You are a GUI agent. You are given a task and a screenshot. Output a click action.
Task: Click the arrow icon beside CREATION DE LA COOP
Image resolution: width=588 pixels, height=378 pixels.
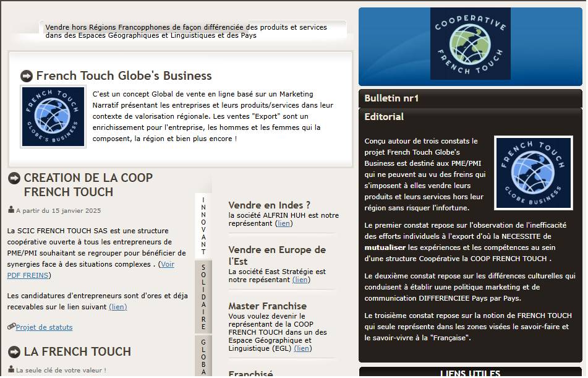coord(14,178)
